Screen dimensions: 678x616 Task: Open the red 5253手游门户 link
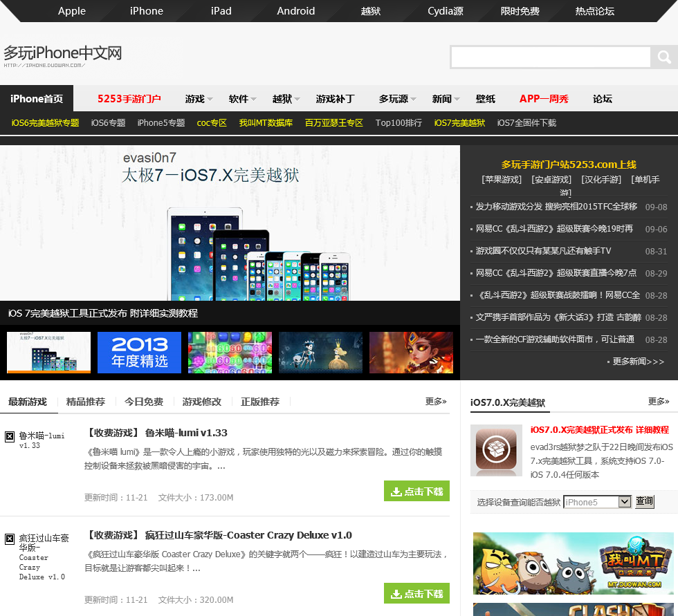[129, 99]
